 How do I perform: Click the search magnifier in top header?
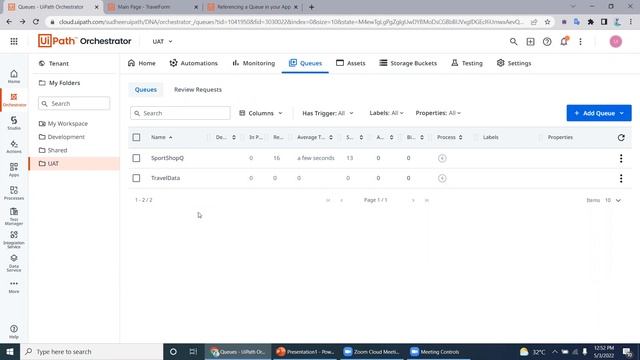[x=513, y=42]
